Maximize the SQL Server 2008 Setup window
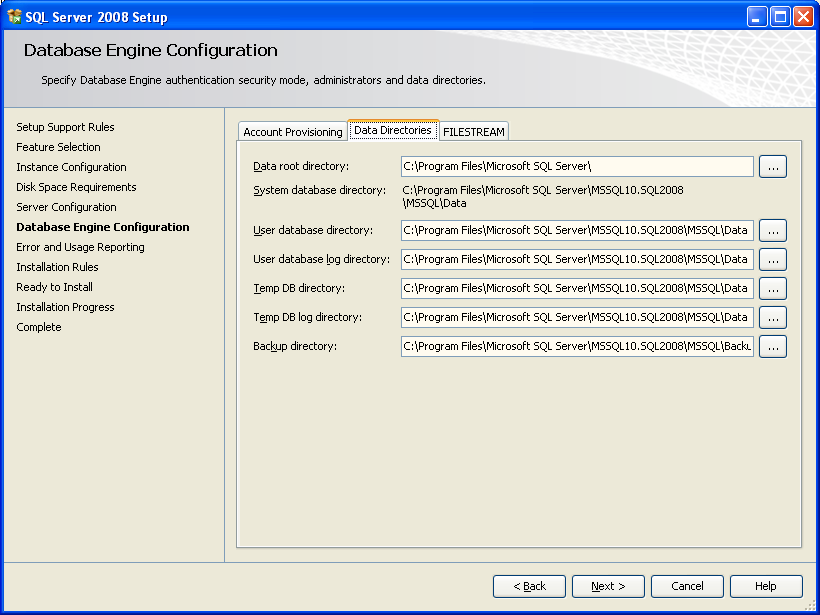 click(x=780, y=17)
